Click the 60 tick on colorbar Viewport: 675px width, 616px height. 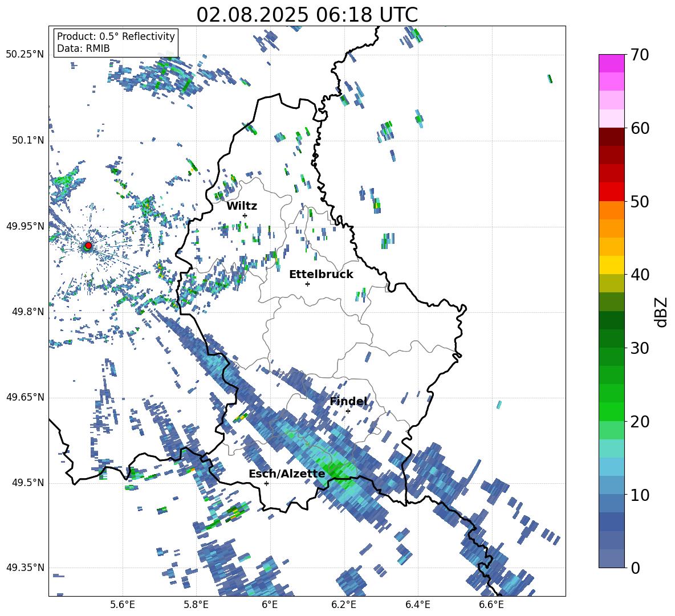click(x=640, y=128)
